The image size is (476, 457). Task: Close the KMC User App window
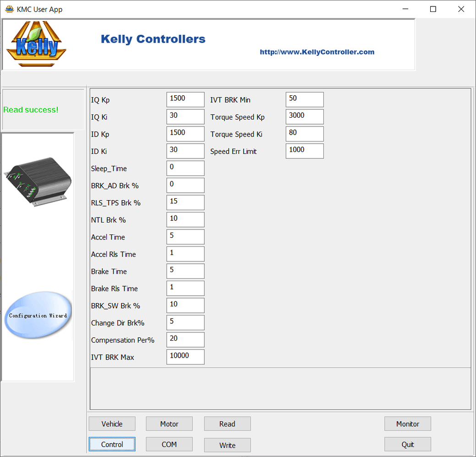[x=461, y=9]
